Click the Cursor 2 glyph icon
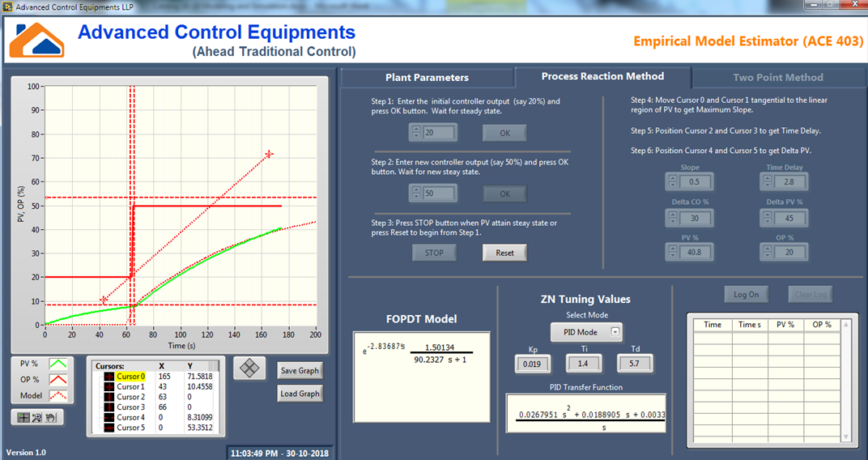Image resolution: width=868 pixels, height=460 pixels. click(109, 397)
